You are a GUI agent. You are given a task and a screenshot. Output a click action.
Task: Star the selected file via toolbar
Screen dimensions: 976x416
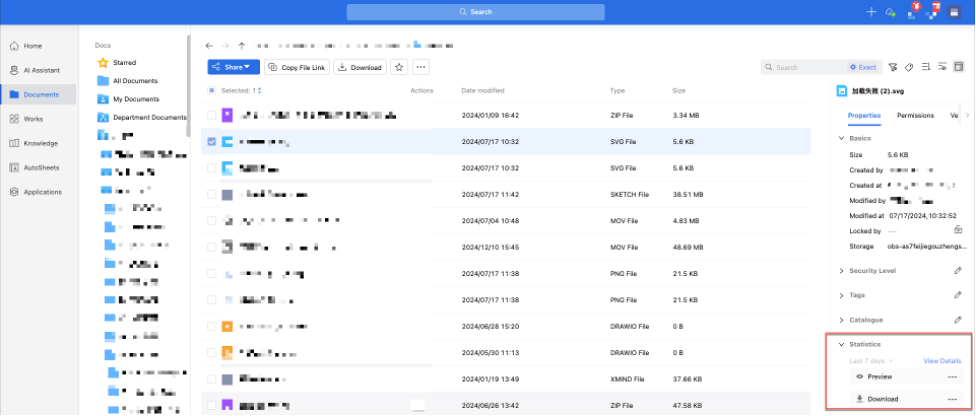tap(399, 67)
